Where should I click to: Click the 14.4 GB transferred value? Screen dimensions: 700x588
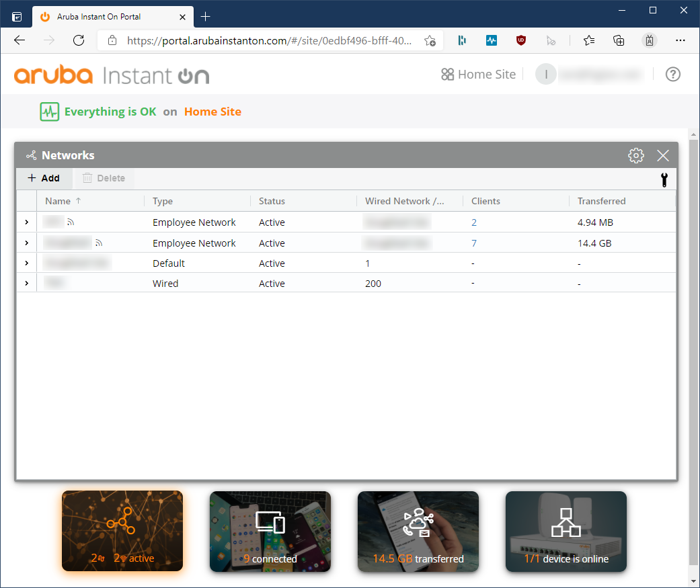coord(594,243)
